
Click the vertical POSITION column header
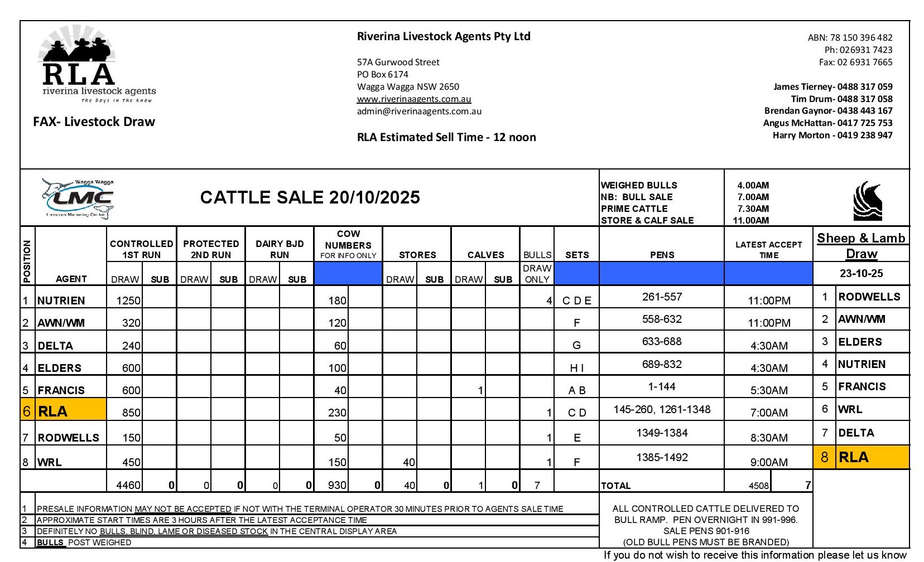(27, 261)
